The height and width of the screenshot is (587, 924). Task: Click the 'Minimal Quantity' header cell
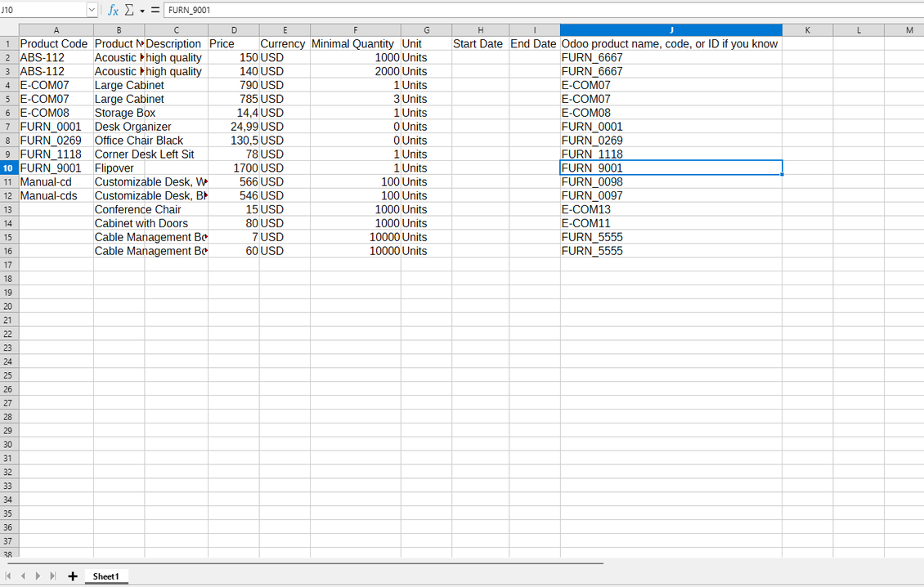(356, 43)
